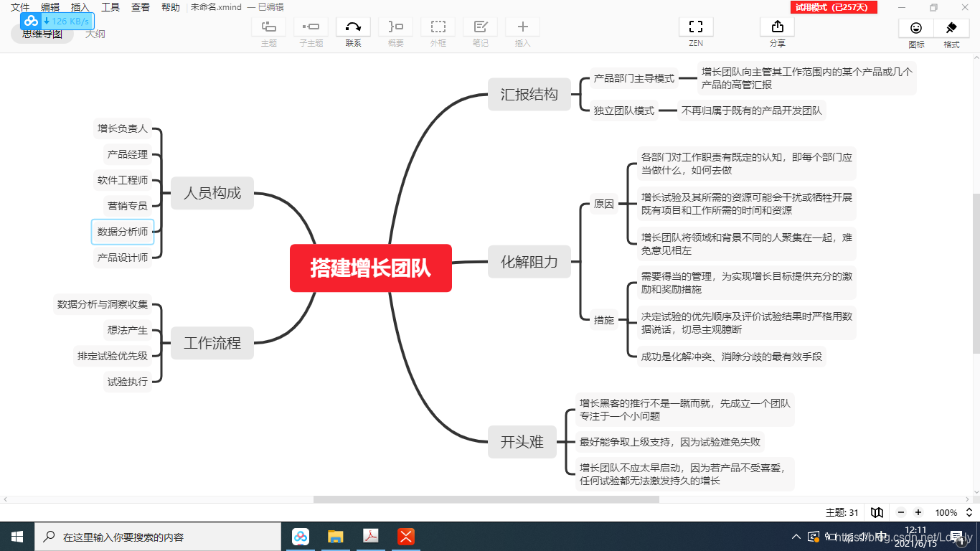Select the 试验执行 node
980x551 pixels.
point(128,382)
